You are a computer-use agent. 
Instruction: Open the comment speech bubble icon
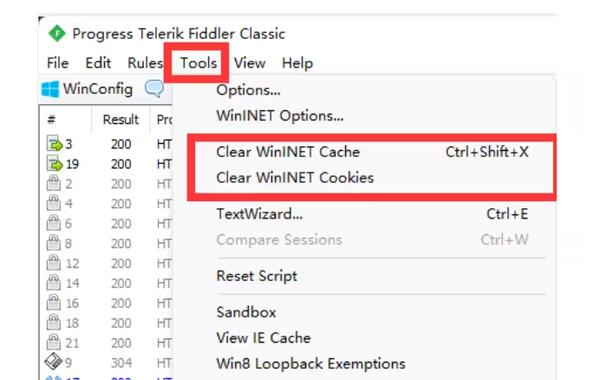[x=154, y=88]
